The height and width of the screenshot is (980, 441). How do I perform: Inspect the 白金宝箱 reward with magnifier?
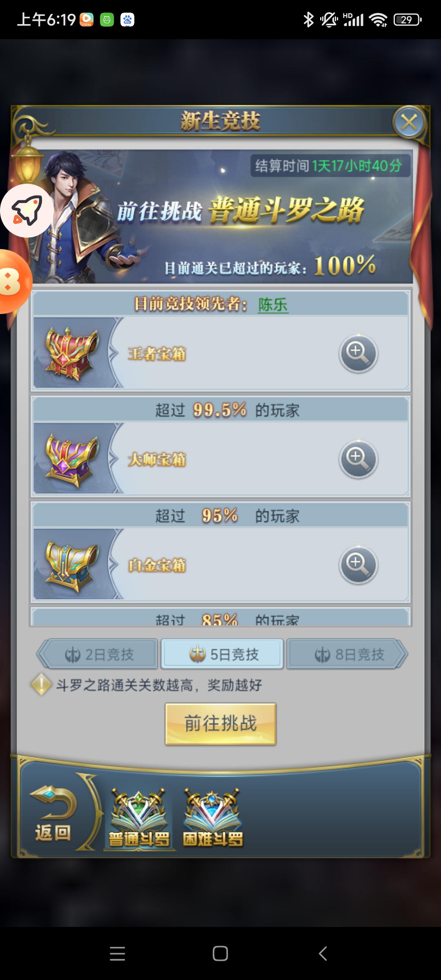[x=358, y=565]
